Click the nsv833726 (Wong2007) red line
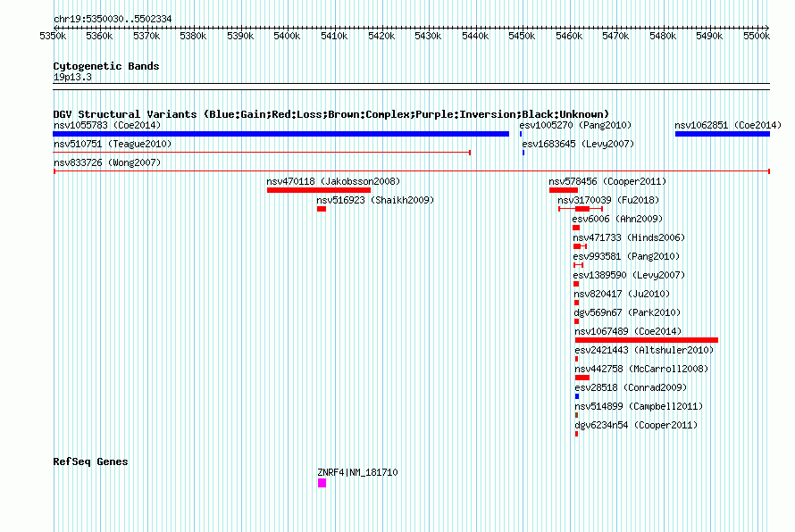This screenshot has width=795, height=532. point(412,171)
